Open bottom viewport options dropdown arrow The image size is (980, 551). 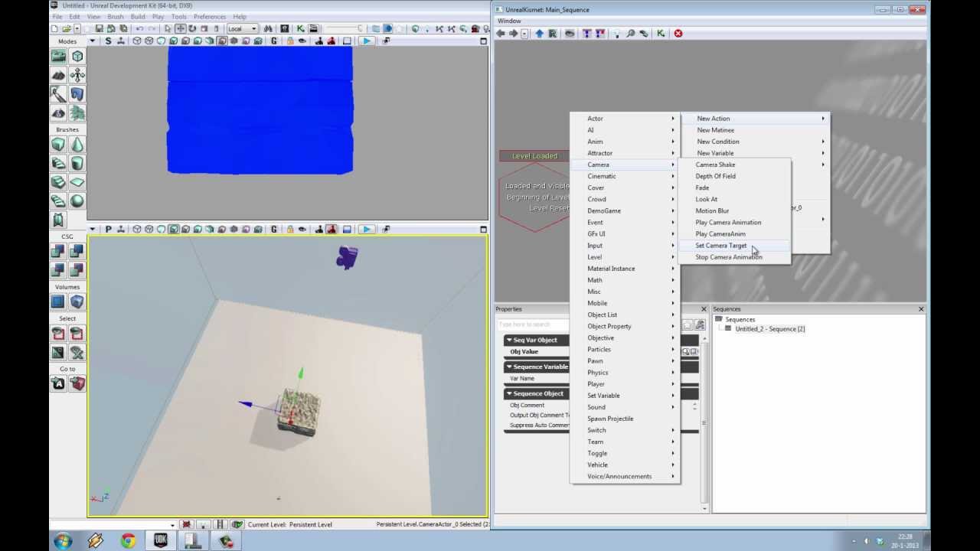coord(93,229)
